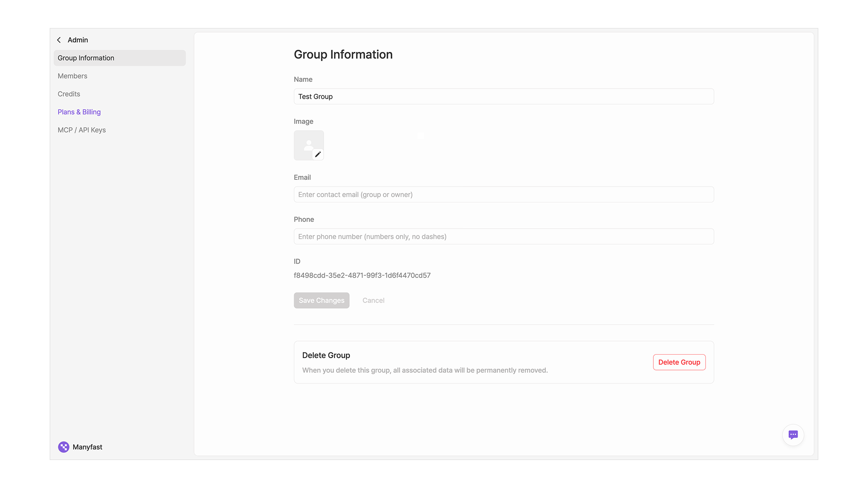The width and height of the screenshot is (868, 488).
Task: Click the red Delete Group button
Action: coord(679,362)
